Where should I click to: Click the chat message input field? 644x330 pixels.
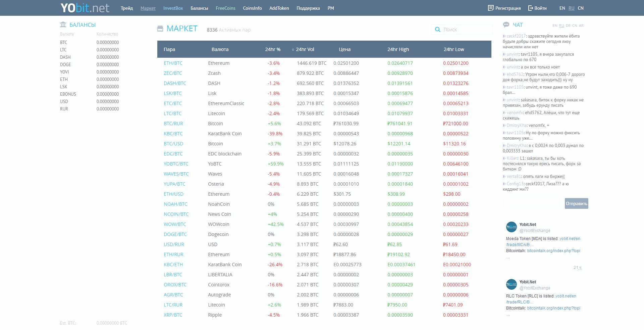pos(531,203)
